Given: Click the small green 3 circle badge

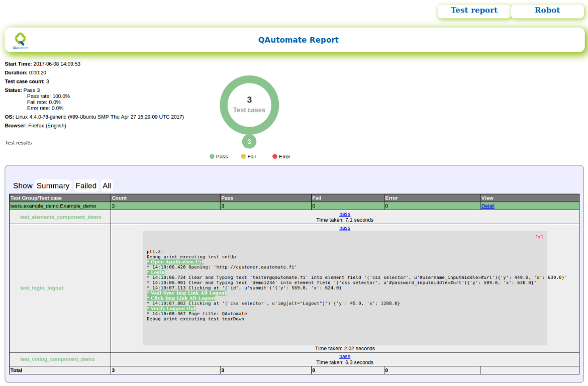Looking at the screenshot, I should point(249,142).
